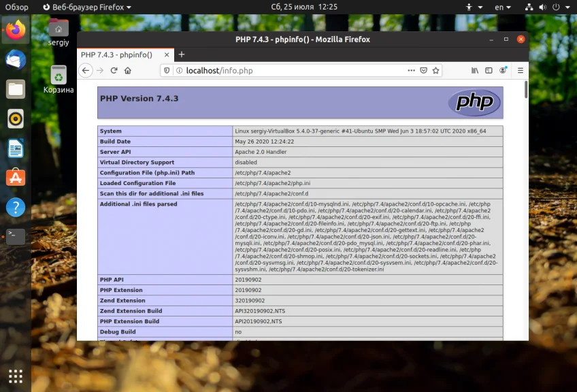Bookmark this page with the star
Image resolution: width=577 pixels, height=392 pixels.
436,70
